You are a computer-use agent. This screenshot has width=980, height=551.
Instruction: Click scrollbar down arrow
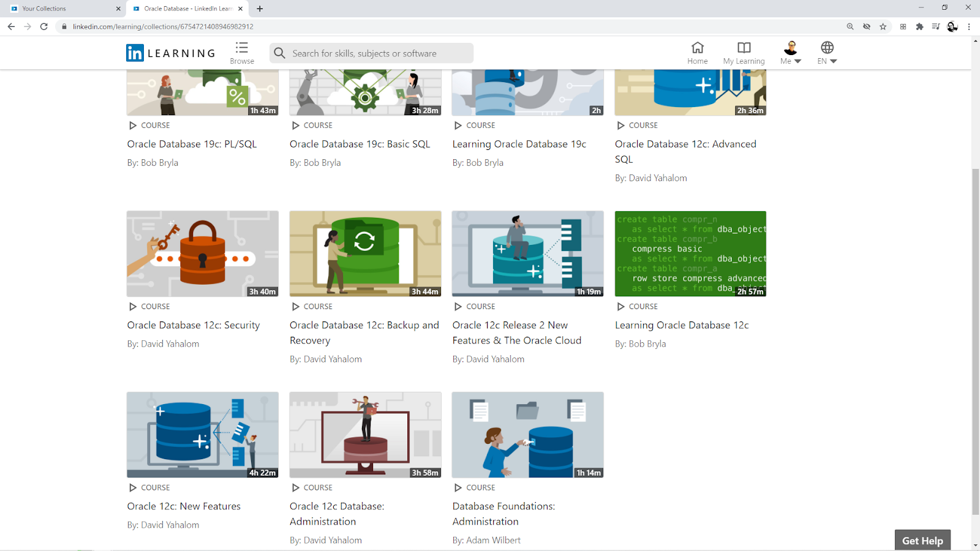pyautogui.click(x=975, y=545)
